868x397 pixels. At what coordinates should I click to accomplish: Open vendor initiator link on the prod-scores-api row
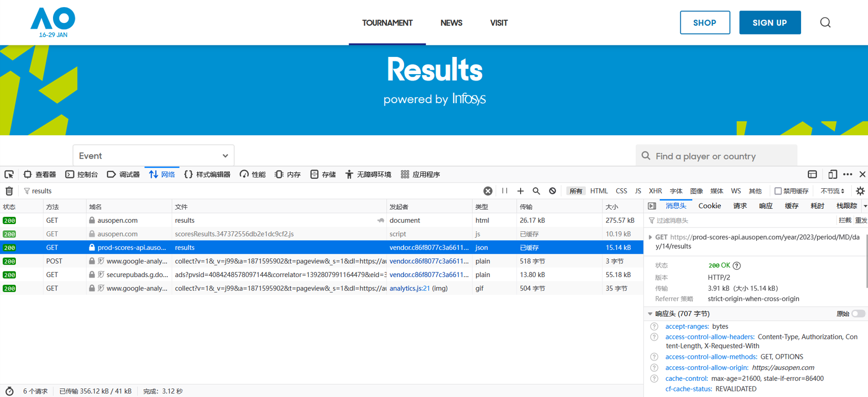pos(429,247)
